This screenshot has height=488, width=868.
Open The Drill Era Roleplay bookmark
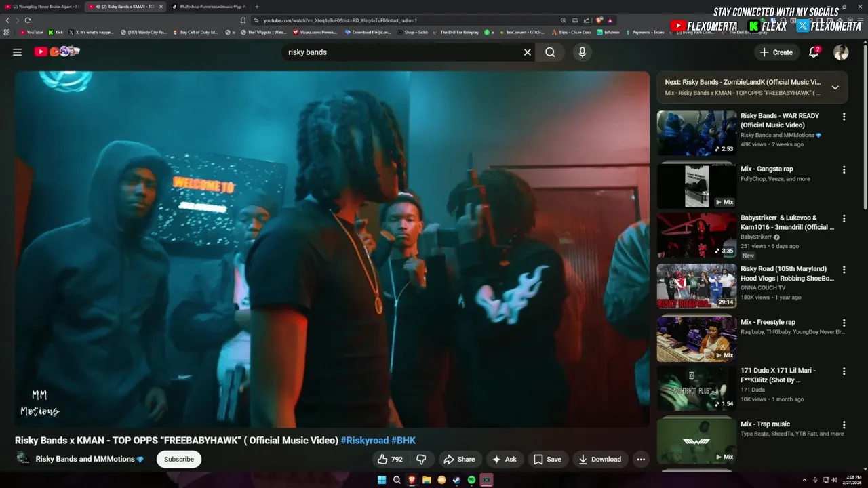click(456, 32)
